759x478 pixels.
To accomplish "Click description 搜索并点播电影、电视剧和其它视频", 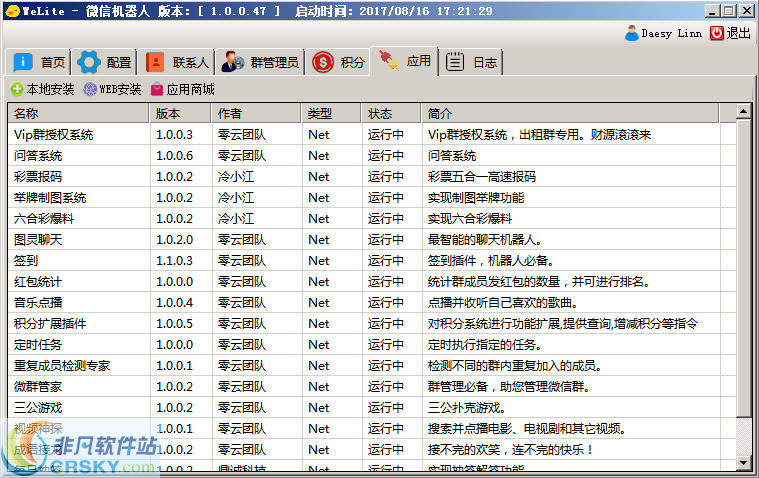I will coord(527,429).
